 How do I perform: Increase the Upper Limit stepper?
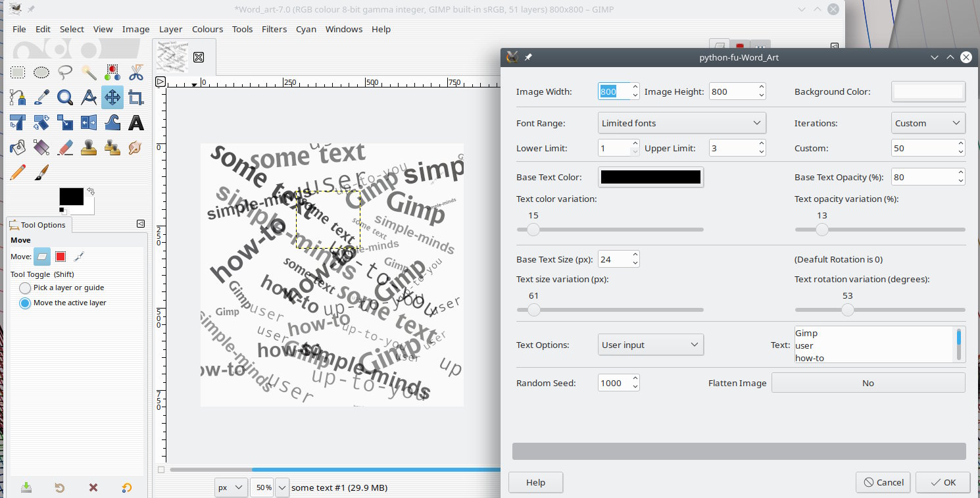pos(762,143)
